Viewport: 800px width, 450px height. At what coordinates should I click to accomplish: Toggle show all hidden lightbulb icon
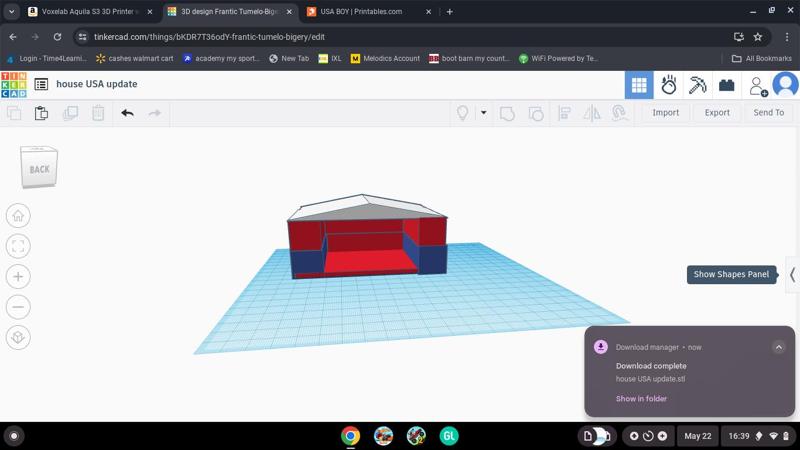point(462,113)
